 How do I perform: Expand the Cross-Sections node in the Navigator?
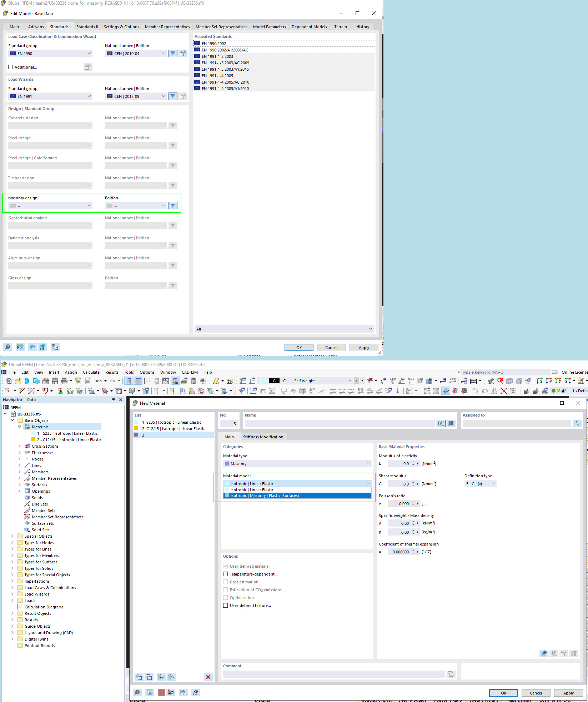[x=20, y=446]
